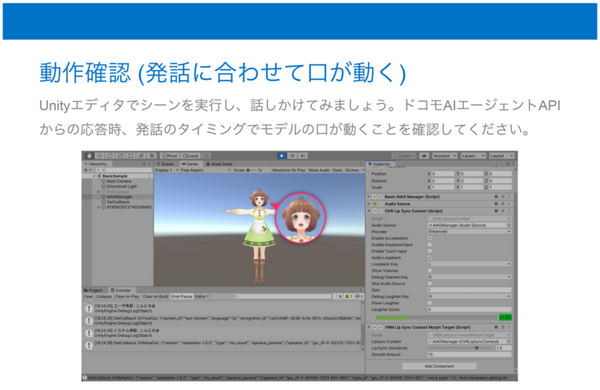Adjust the Game view Scale slider

point(252,170)
